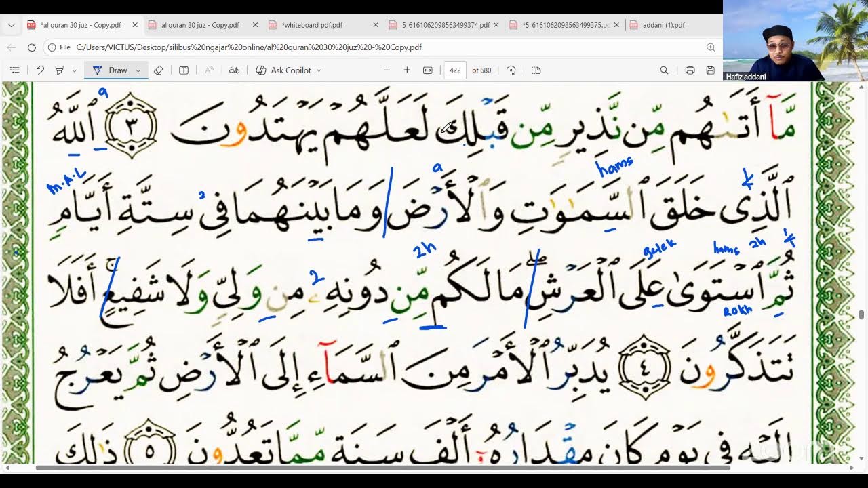This screenshot has width=868, height=488.
Task: Click the Hafiz addani webcam thumbnail
Action: point(795,41)
